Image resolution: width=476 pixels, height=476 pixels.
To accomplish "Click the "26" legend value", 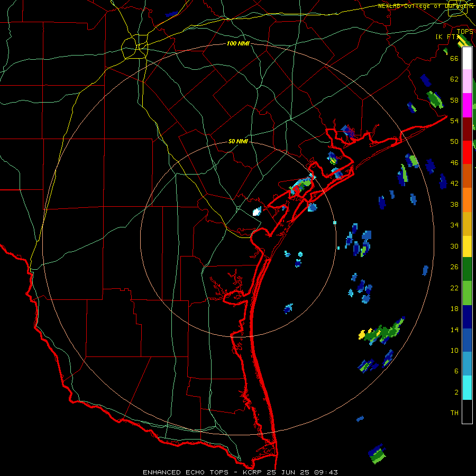I will point(454,267).
